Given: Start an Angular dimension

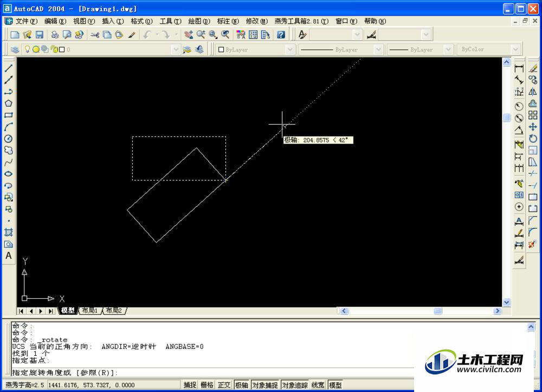Looking at the screenshot, I should pyautogui.click(x=519, y=130).
